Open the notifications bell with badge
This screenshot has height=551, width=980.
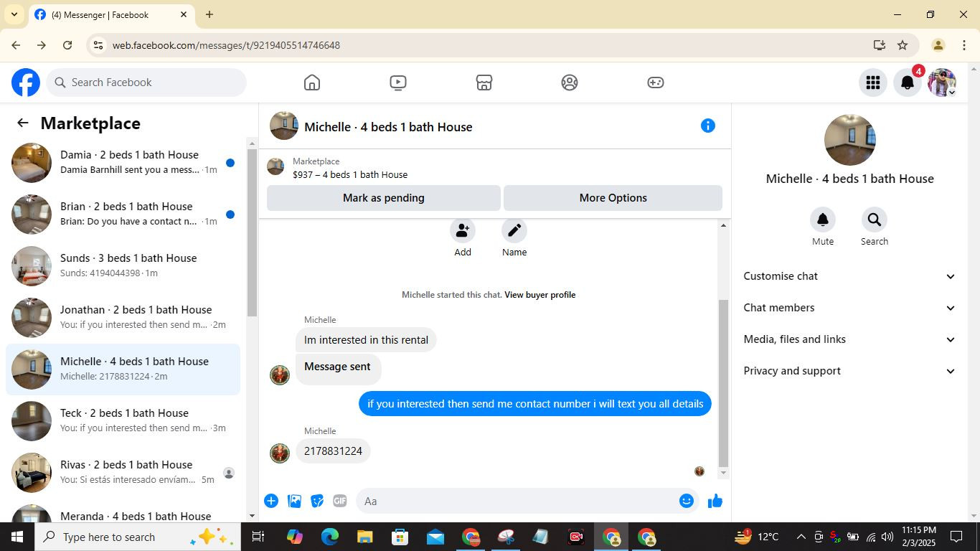[908, 83]
